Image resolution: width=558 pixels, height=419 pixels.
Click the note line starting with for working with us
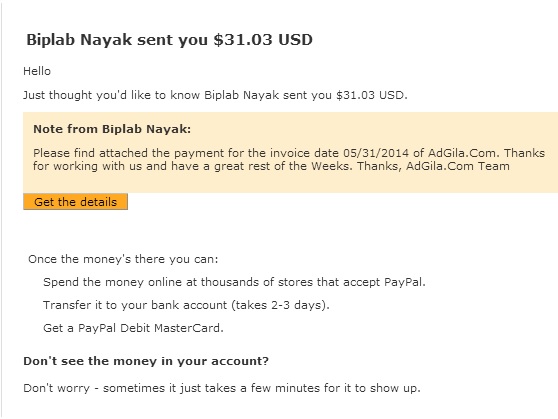pyautogui.click(x=271, y=166)
